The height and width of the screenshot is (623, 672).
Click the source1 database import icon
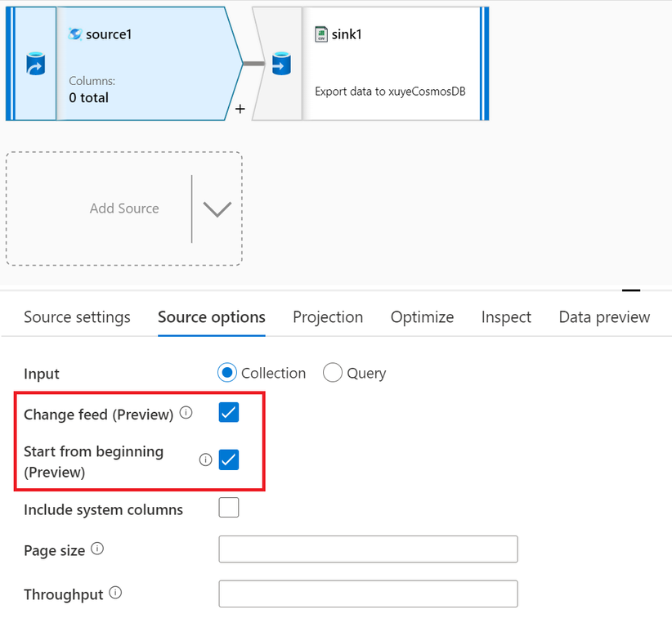pos(35,64)
